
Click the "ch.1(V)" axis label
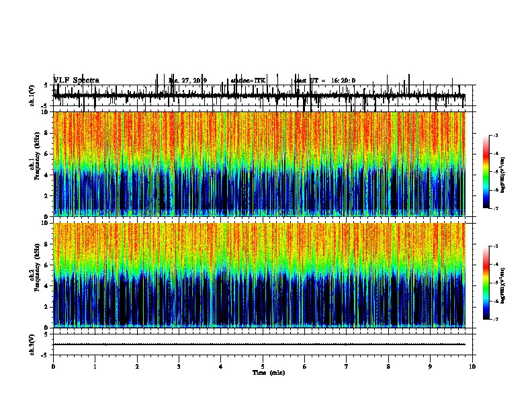click(32, 95)
